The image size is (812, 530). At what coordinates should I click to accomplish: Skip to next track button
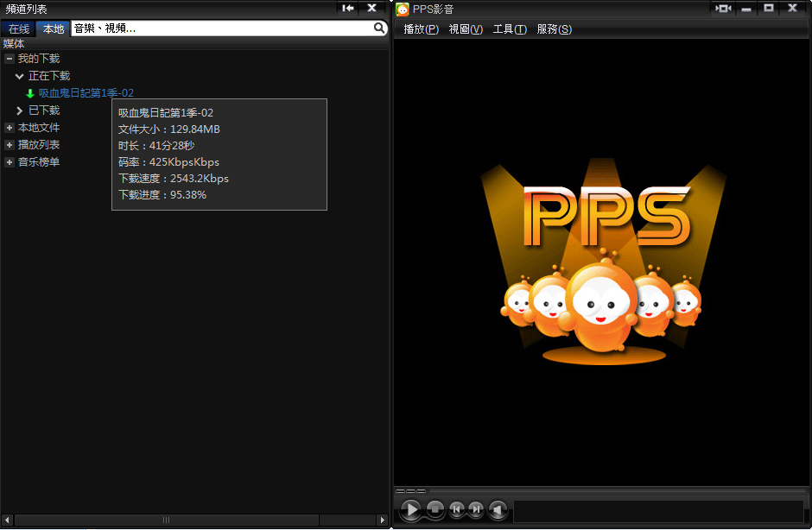pos(476,509)
